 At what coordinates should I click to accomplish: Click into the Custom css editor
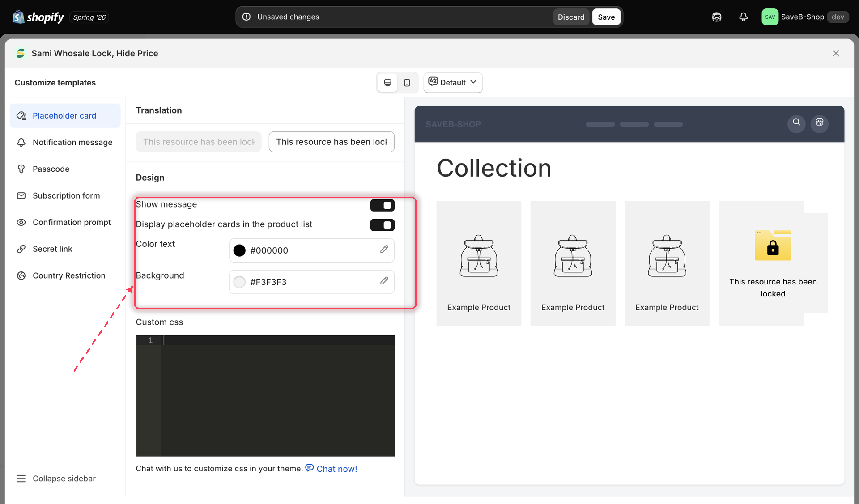point(265,396)
